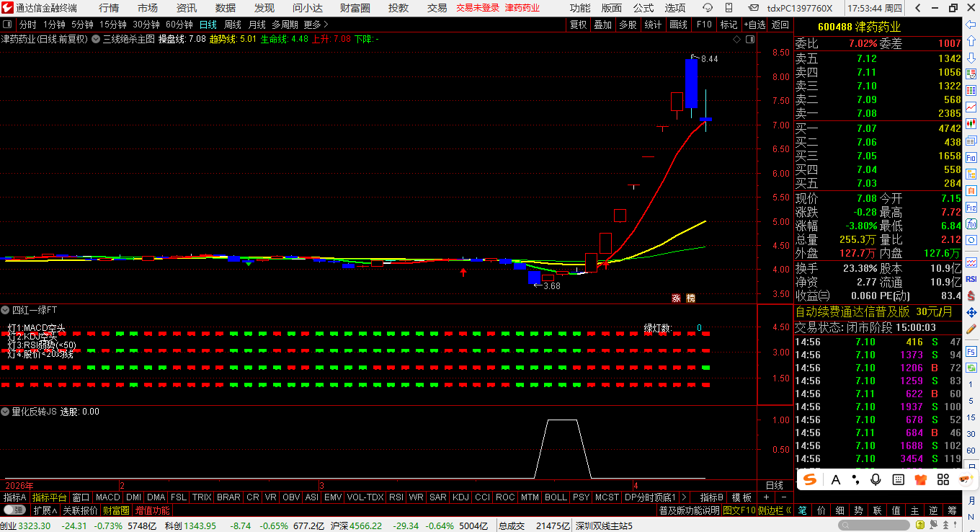The height and width of the screenshot is (532, 980).
Task: Open the Sogou skin shirt icon
Action: click(920, 479)
